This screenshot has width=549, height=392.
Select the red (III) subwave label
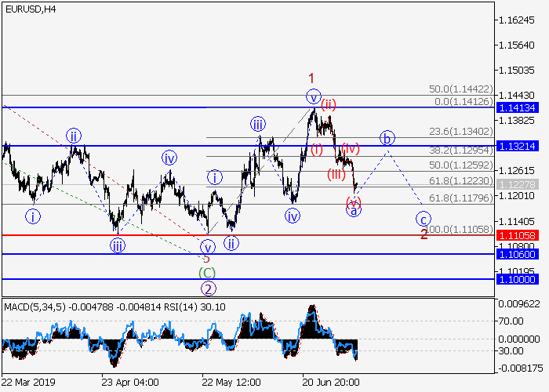coord(336,173)
